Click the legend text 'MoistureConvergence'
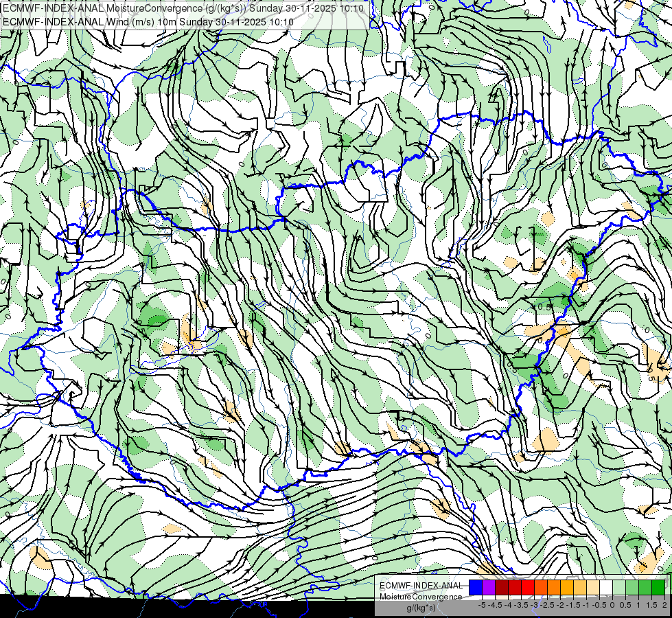Viewport: 672px width, 618px height. (x=421, y=597)
